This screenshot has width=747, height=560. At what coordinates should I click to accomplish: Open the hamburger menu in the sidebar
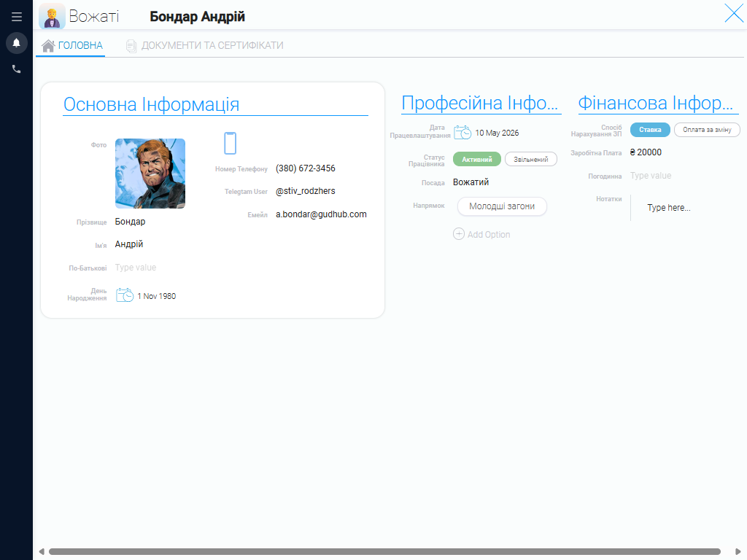click(17, 17)
